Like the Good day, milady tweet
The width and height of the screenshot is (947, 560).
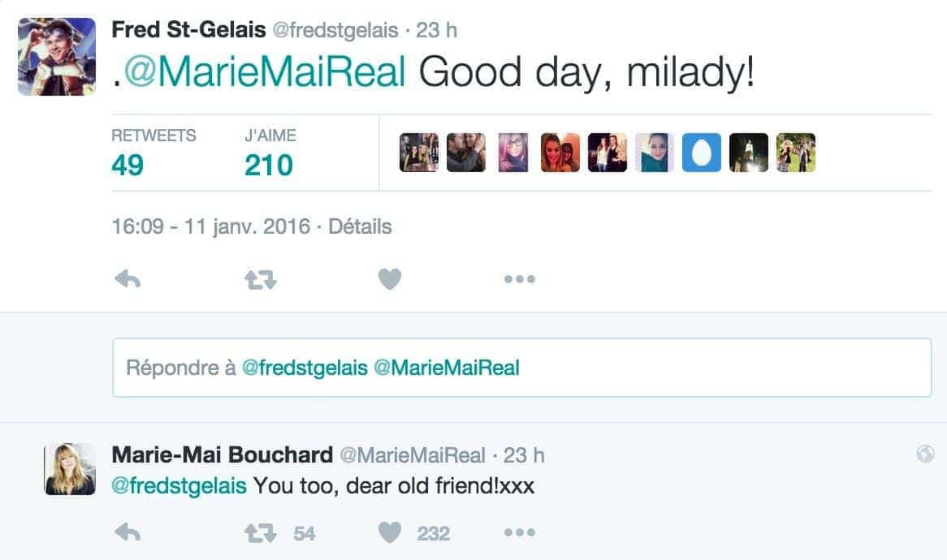[390, 280]
